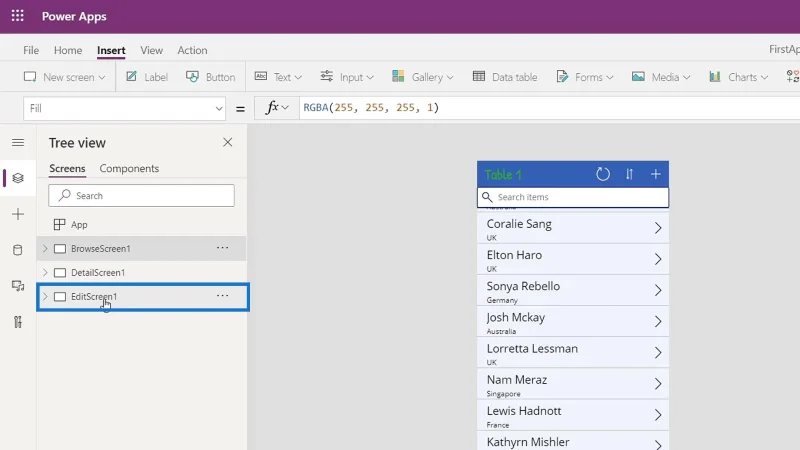The image size is (800, 450).
Task: Toggle the hamburger navigation menu
Action: [18, 142]
